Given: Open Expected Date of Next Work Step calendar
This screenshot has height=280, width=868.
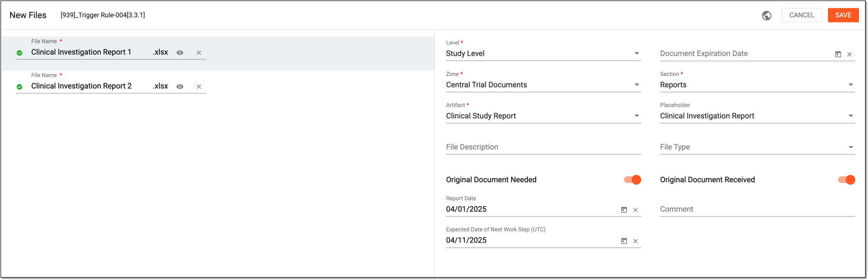Looking at the screenshot, I should pos(624,241).
